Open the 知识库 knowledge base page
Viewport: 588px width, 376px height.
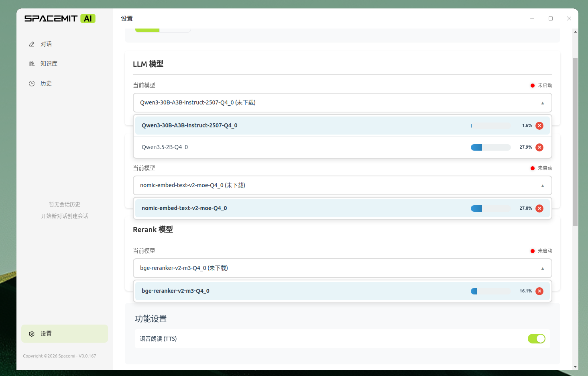tap(64, 64)
